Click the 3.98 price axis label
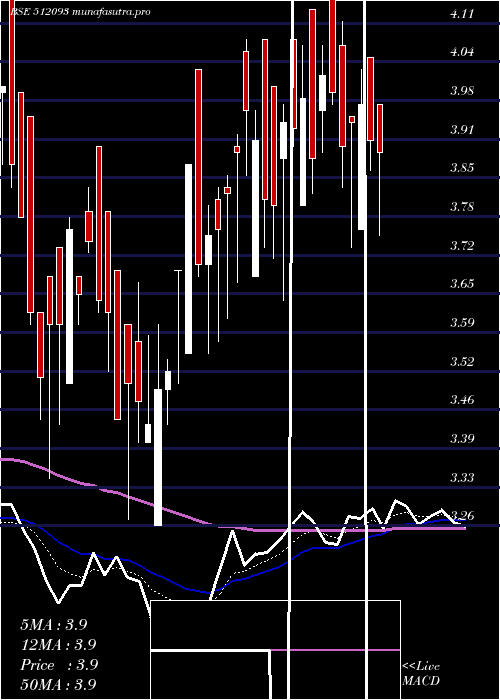This screenshot has height=700, width=500. (462, 91)
